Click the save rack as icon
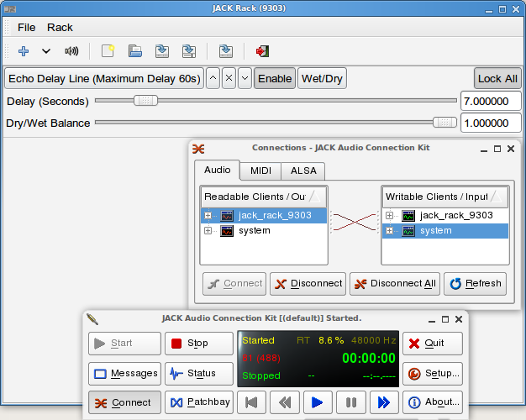The height and width of the screenshot is (420, 526). tap(189, 51)
